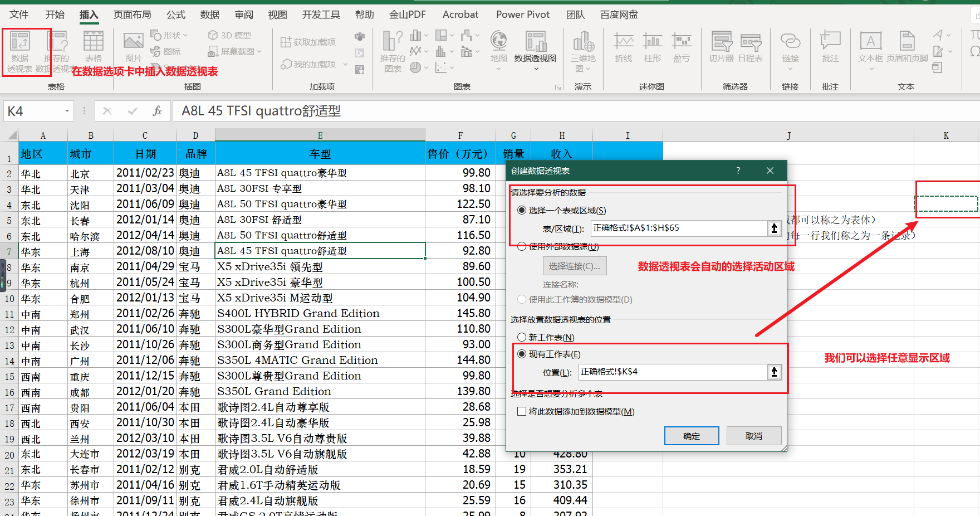Expand the 屏幕截图 dropdown
The width and height of the screenshot is (980, 516).
234,51
